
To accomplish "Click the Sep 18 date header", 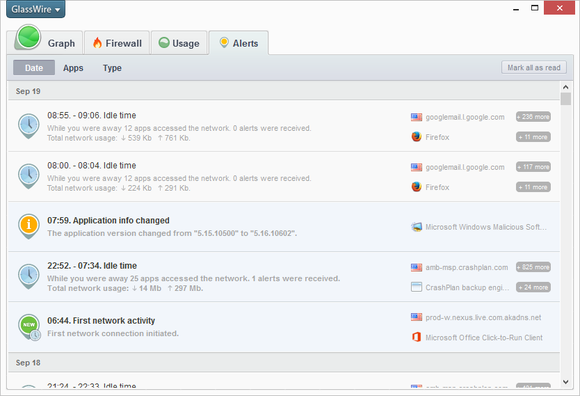I will click(x=284, y=363).
